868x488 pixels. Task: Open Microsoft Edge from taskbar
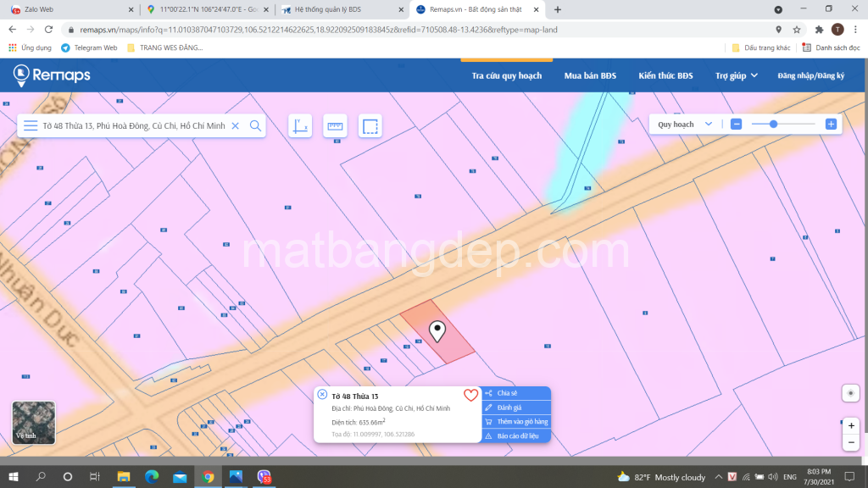click(152, 477)
